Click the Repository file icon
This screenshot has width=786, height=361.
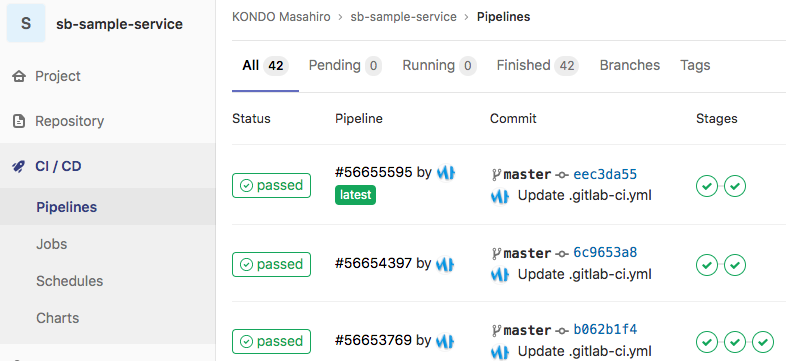click(19, 121)
